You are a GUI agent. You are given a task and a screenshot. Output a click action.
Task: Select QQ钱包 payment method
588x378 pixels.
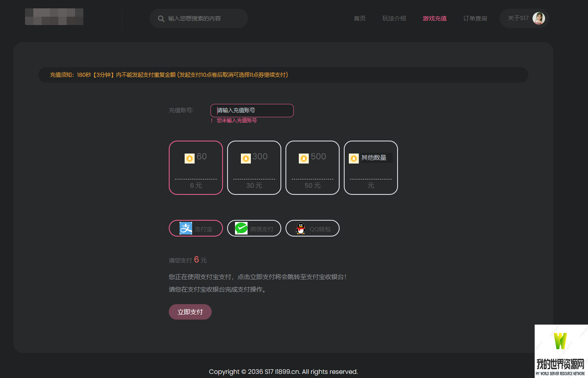coord(313,228)
